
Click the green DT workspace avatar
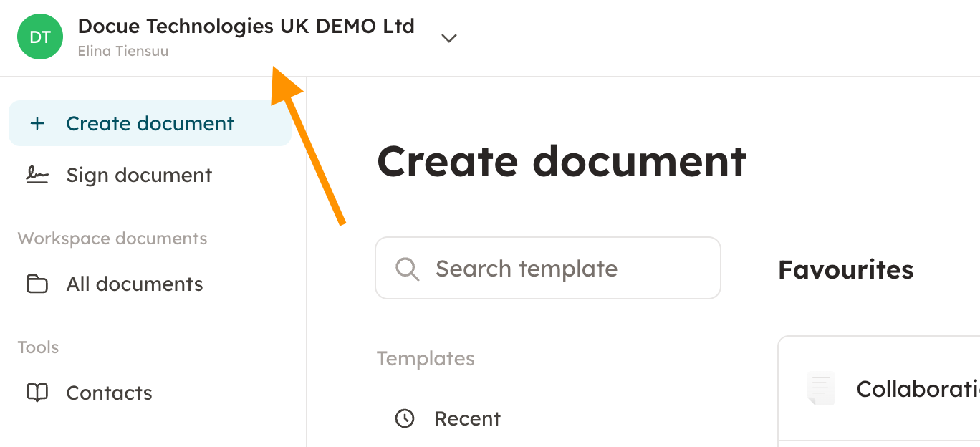coord(40,37)
